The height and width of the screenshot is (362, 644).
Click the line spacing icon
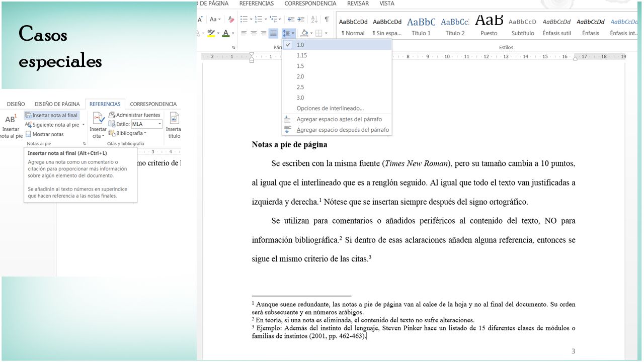286,33
